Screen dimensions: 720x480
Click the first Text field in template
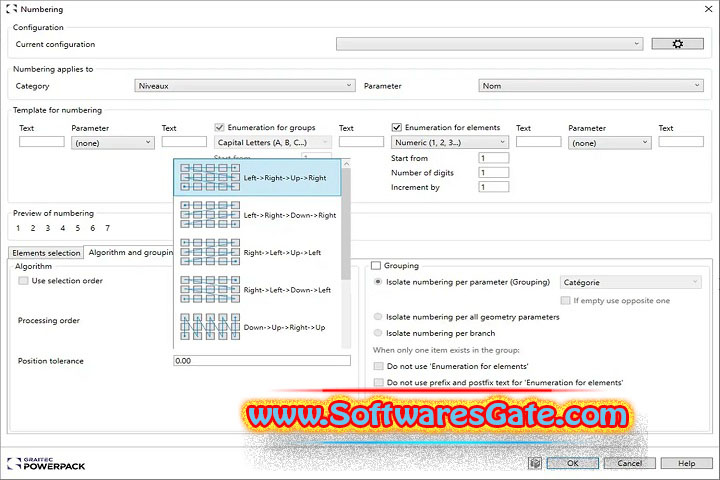point(42,141)
